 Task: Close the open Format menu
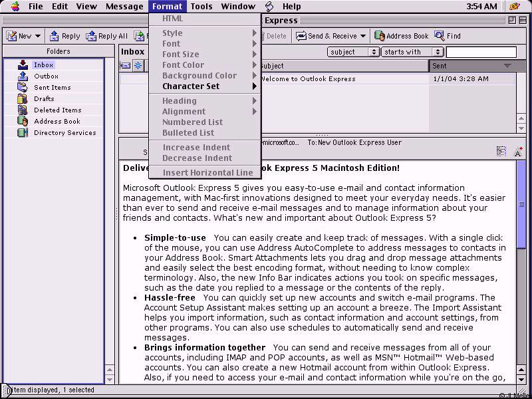click(x=168, y=6)
